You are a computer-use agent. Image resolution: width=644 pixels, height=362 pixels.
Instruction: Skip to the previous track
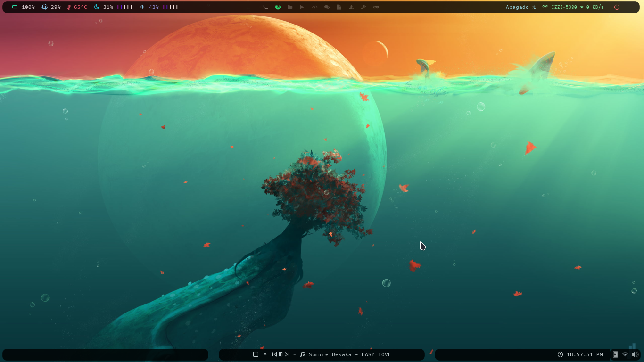coord(274,354)
